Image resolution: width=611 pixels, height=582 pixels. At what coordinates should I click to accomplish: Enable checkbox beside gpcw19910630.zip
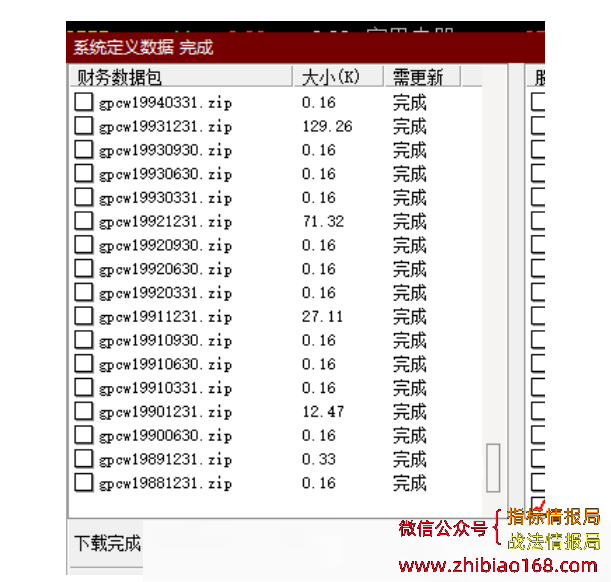coord(84,363)
